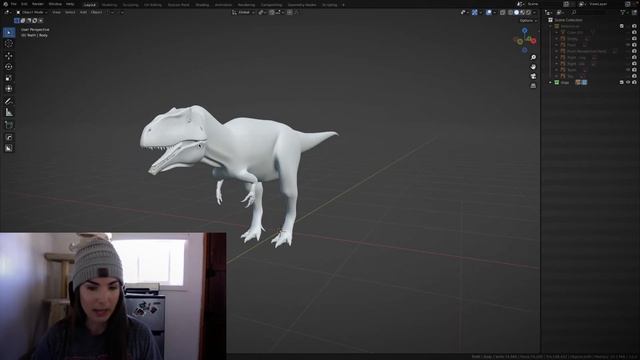Click the Scene Collection icon

[550, 20]
